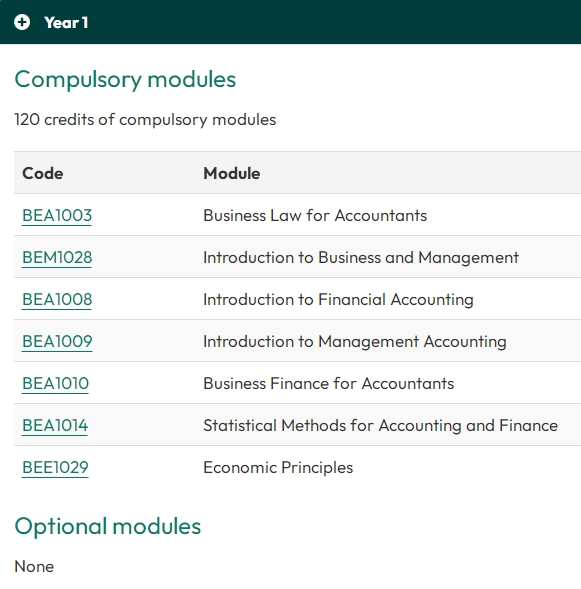Click the Code column header
This screenshot has width=581, height=589.
(42, 174)
